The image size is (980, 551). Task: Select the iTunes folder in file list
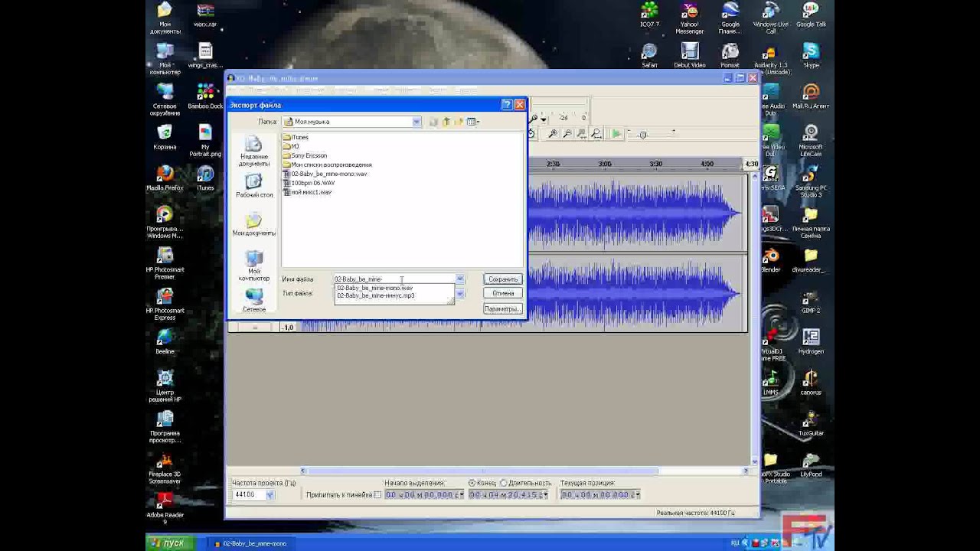296,138
